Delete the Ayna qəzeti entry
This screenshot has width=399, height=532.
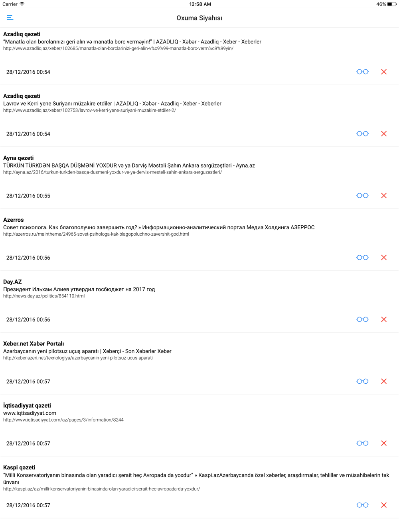(x=384, y=195)
